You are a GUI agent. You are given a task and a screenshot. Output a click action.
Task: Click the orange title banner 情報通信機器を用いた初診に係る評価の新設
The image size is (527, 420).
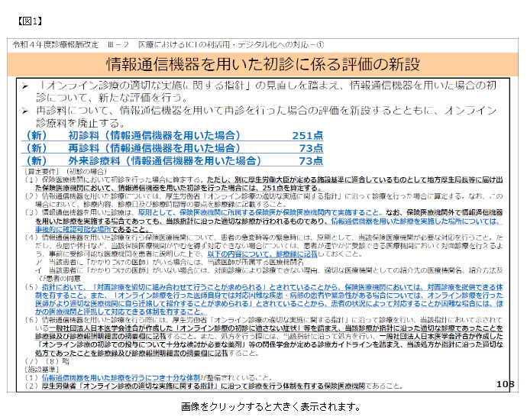tap(263, 63)
